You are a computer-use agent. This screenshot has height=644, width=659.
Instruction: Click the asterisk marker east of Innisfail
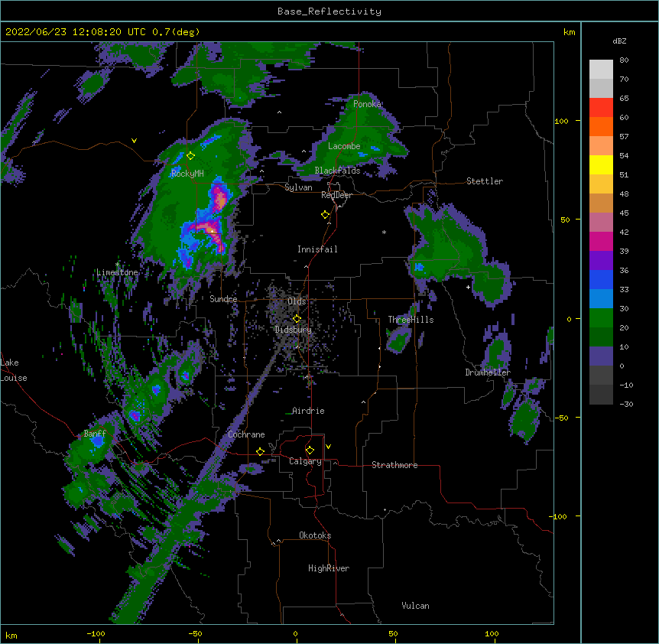click(384, 233)
